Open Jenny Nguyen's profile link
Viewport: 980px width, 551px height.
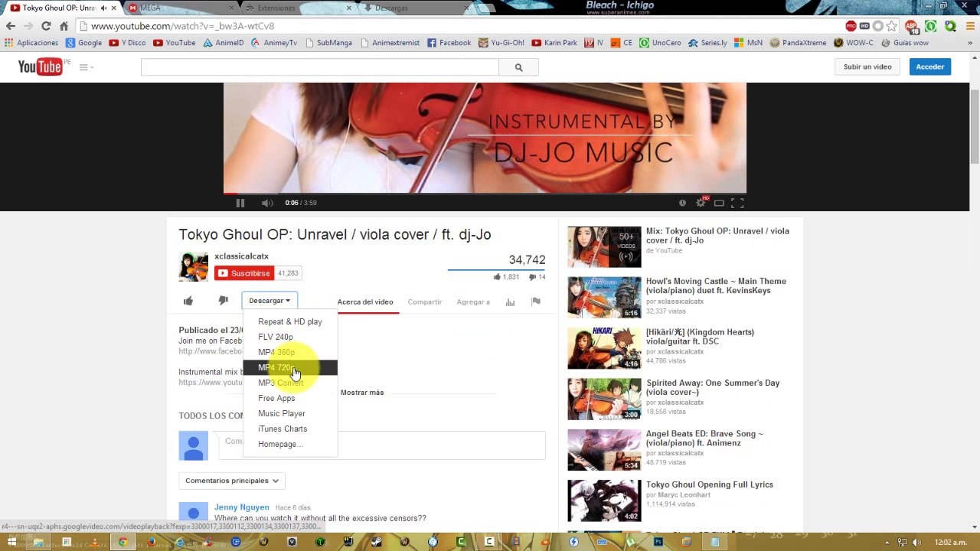pyautogui.click(x=242, y=507)
